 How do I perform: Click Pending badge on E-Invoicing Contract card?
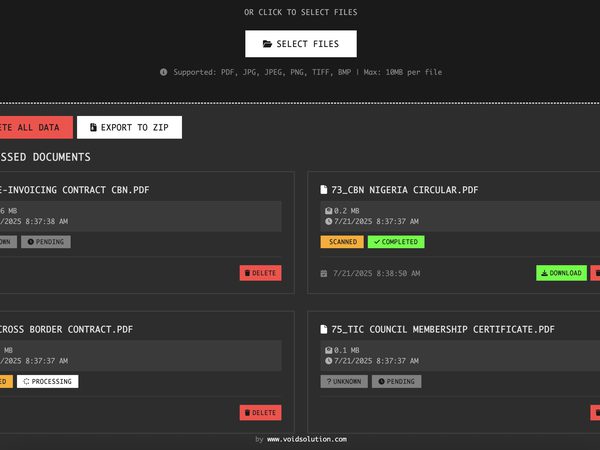coord(46,242)
